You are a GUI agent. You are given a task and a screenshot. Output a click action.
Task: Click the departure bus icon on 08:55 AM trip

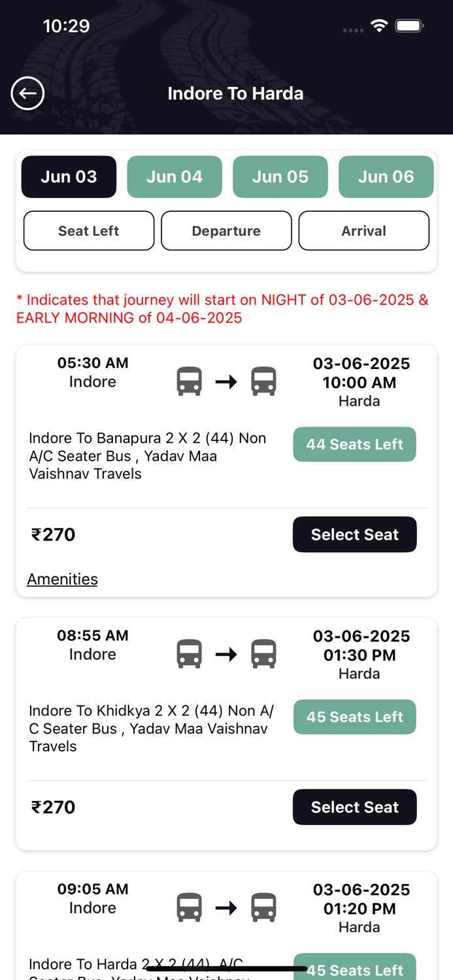189,653
